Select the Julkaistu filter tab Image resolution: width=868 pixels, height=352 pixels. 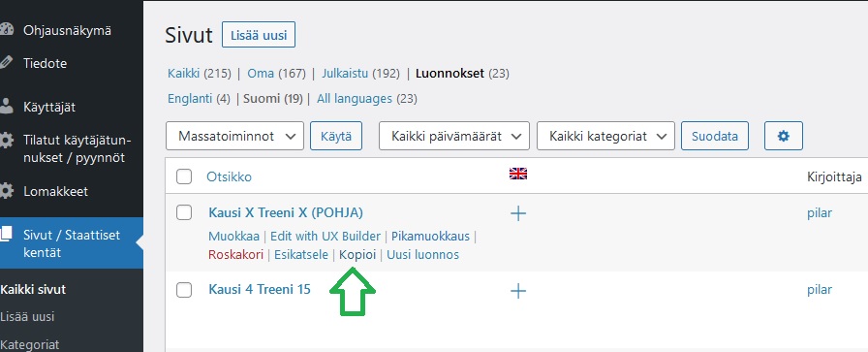[x=346, y=73]
